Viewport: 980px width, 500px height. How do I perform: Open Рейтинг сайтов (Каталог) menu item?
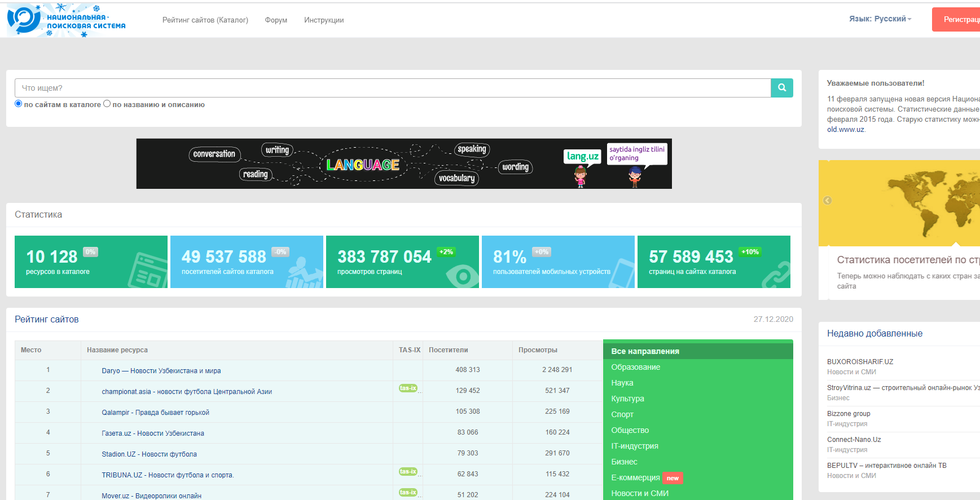pyautogui.click(x=205, y=20)
